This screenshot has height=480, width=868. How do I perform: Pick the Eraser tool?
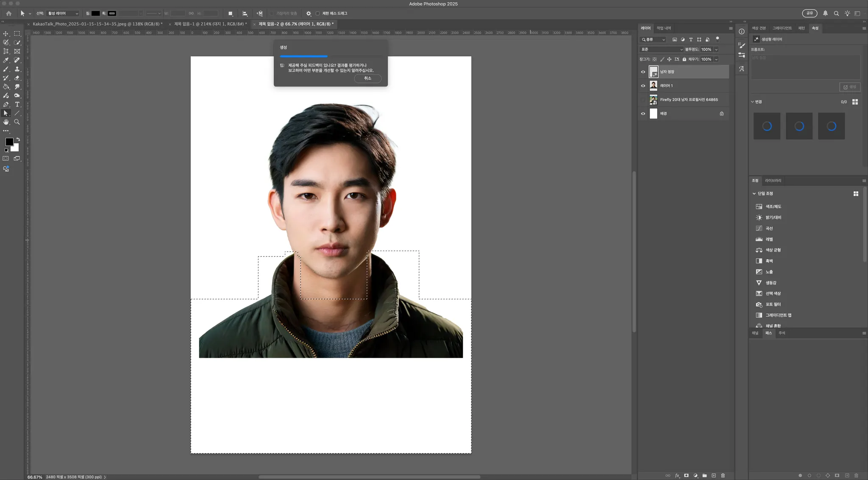click(17, 78)
